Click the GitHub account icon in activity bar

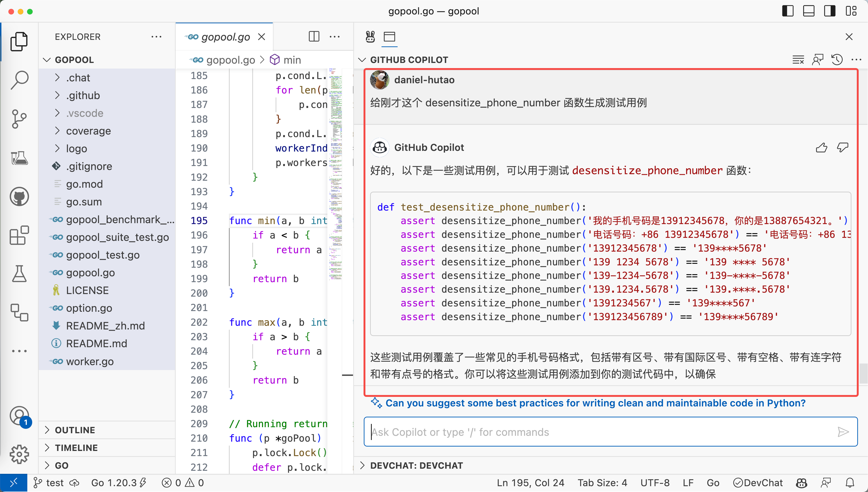19,196
